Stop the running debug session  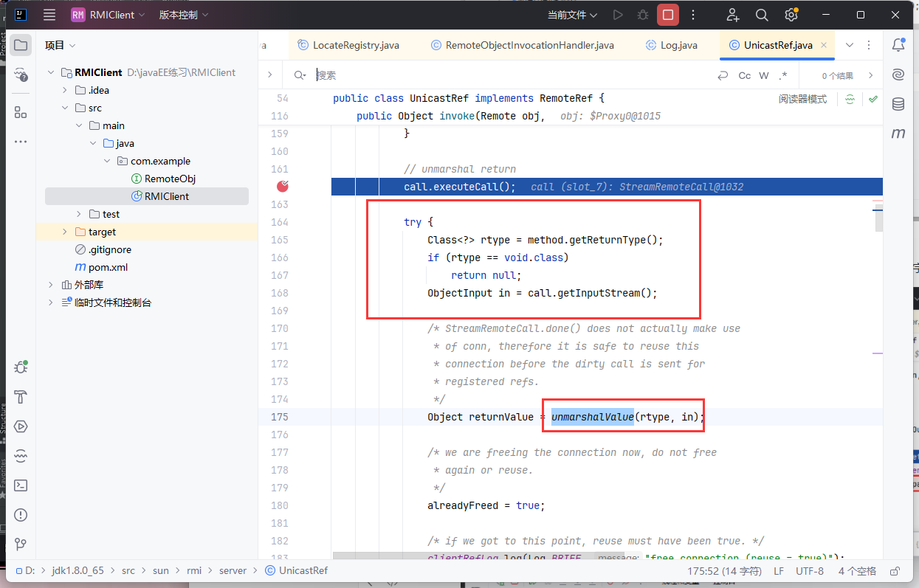tap(668, 15)
